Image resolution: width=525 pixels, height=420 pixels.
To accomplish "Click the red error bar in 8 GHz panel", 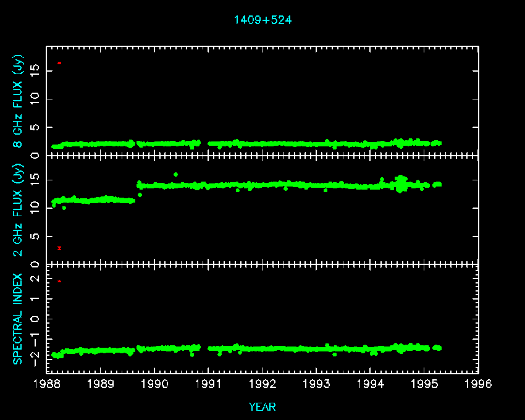I will pyautogui.click(x=59, y=63).
